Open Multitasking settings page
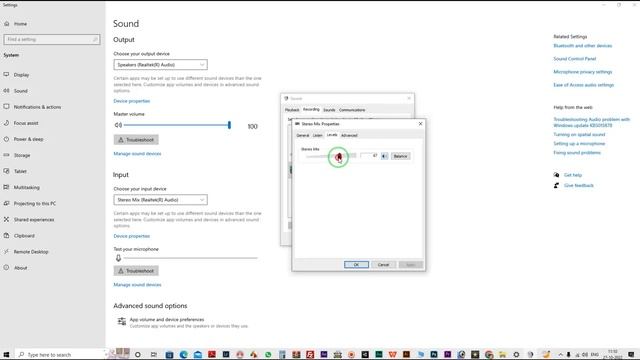 pos(27,187)
